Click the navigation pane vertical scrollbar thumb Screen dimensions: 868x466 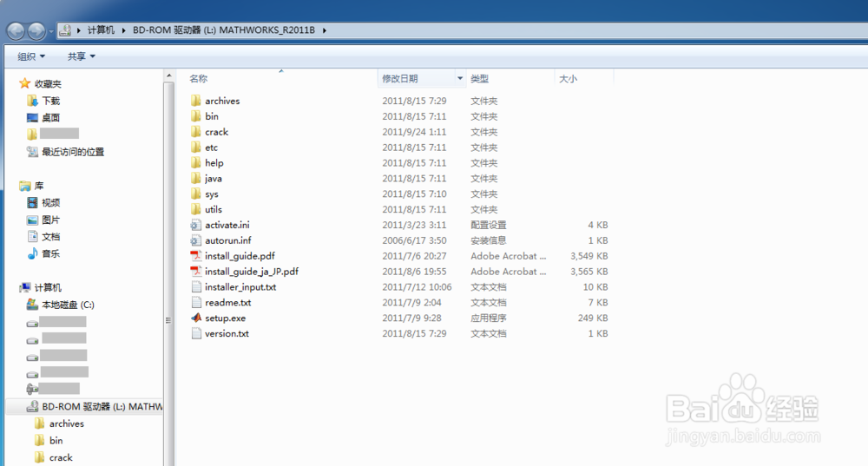pos(169,320)
